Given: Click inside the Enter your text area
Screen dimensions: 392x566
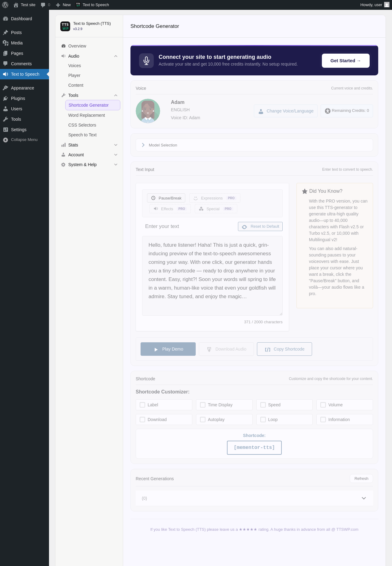Looking at the screenshot, I should 212,276.
